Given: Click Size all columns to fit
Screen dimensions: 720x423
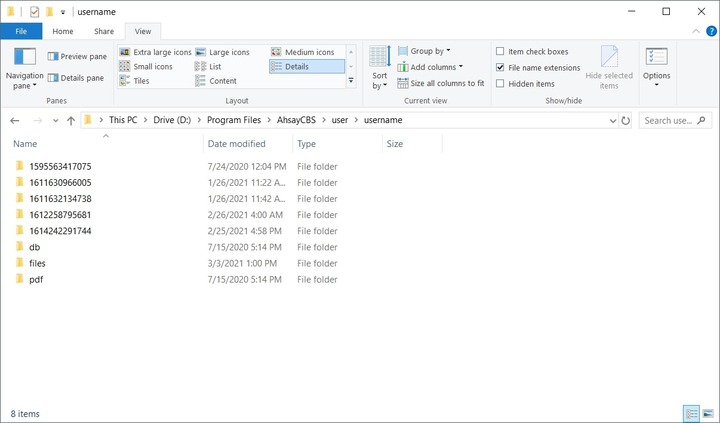Looking at the screenshot, I should pos(441,83).
